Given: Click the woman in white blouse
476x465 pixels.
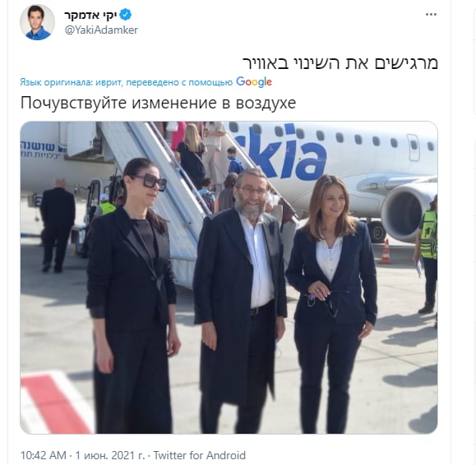Looking at the screenshot, I should tap(332, 303).
